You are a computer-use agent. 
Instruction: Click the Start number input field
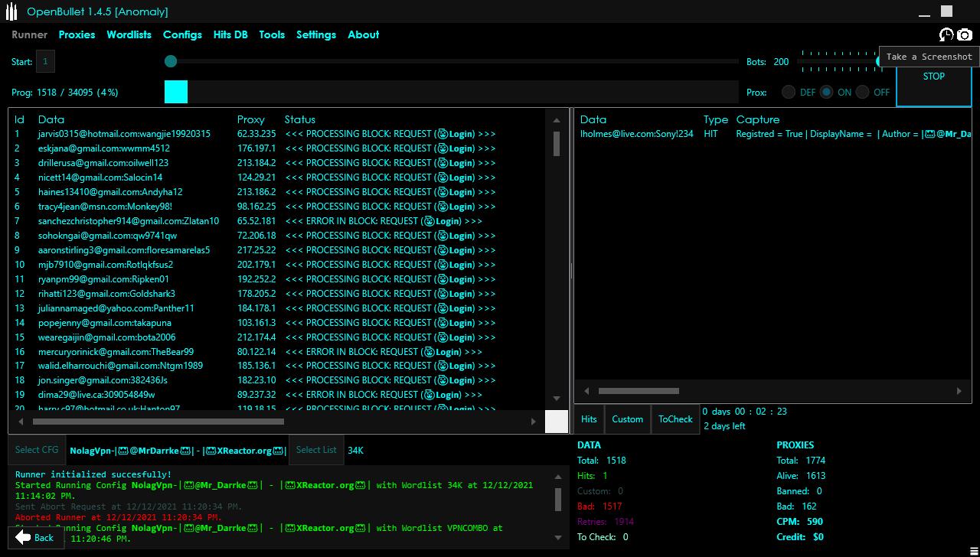[45, 62]
